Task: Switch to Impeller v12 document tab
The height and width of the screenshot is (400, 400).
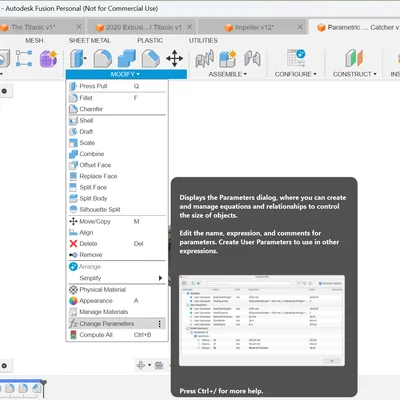Action: click(x=253, y=27)
